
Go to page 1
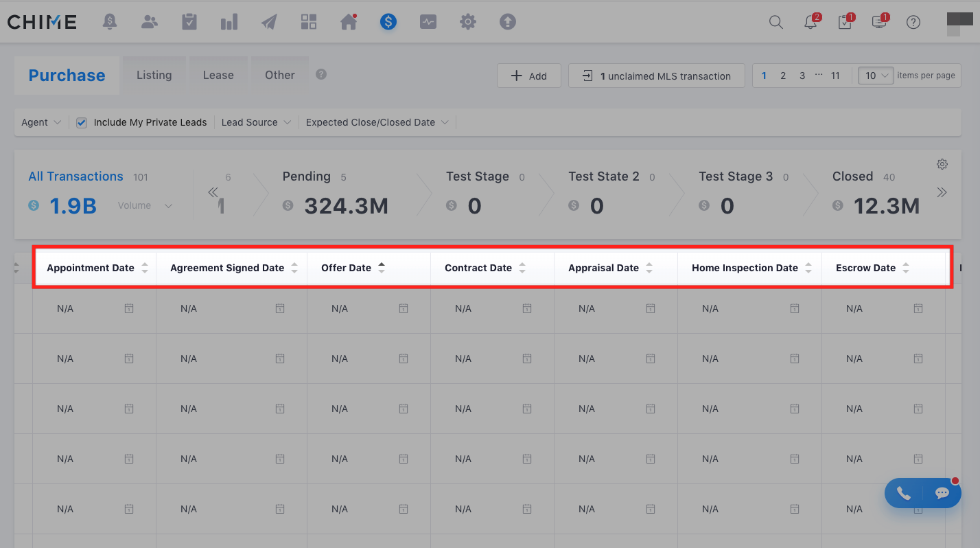pyautogui.click(x=764, y=76)
